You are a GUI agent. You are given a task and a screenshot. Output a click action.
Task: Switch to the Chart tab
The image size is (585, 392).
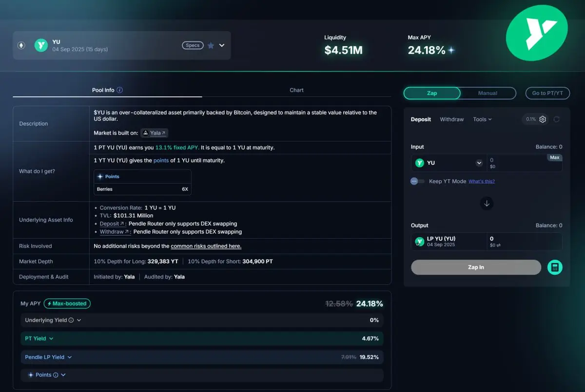click(296, 90)
